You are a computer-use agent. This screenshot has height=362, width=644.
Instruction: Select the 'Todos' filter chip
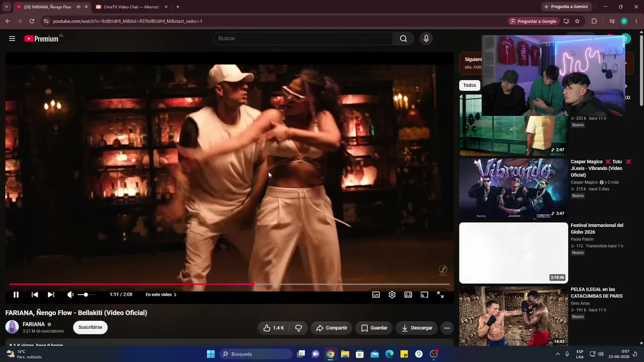469,85
